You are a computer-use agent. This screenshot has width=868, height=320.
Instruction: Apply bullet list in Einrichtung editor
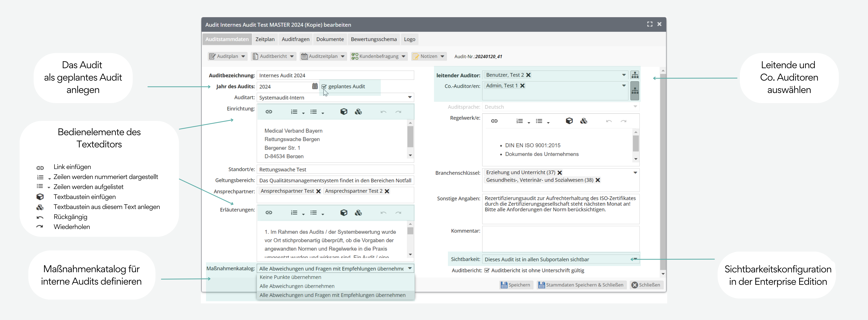click(x=314, y=112)
